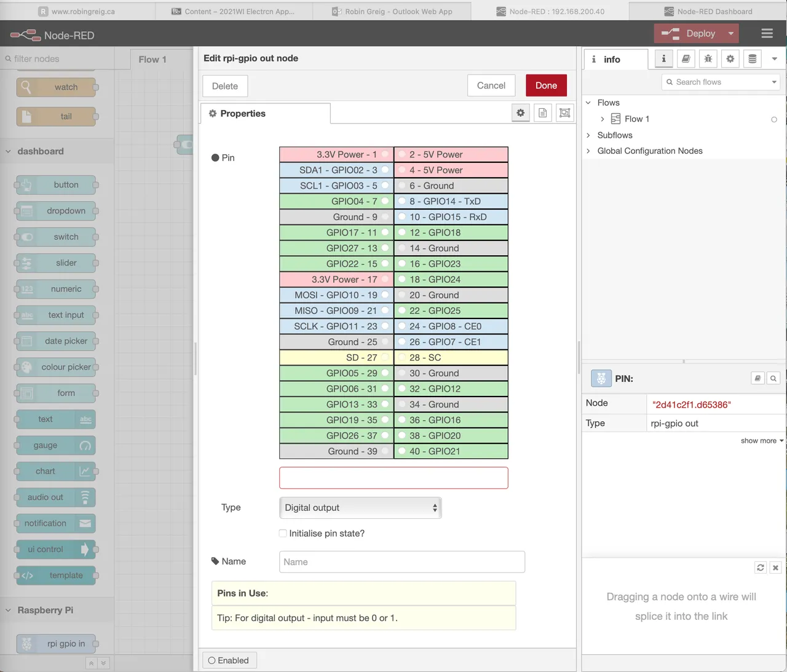Collapse all palette categories arrow

[x=91, y=663]
